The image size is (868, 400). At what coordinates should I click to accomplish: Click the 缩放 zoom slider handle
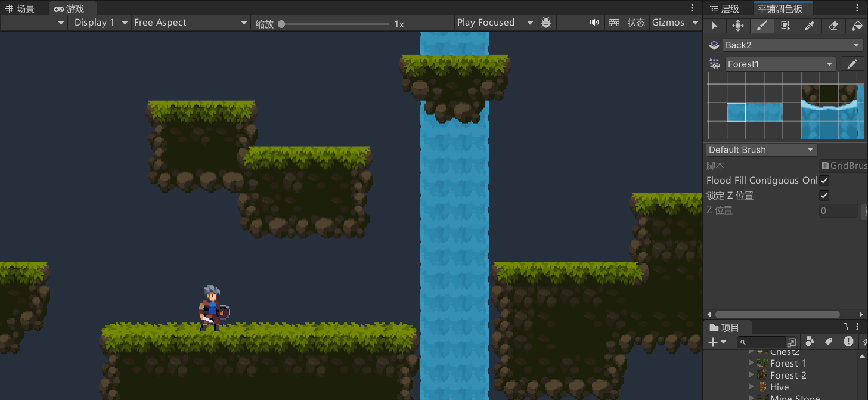281,24
